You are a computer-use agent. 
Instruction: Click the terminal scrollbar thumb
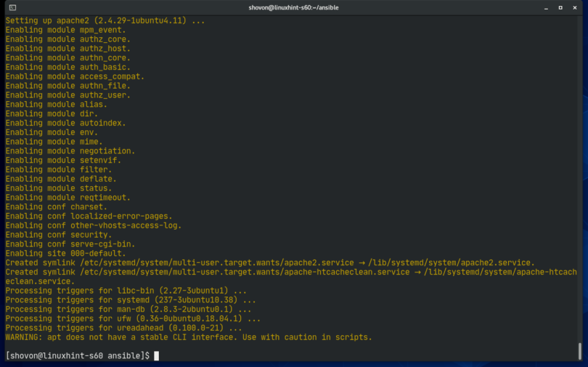580,351
